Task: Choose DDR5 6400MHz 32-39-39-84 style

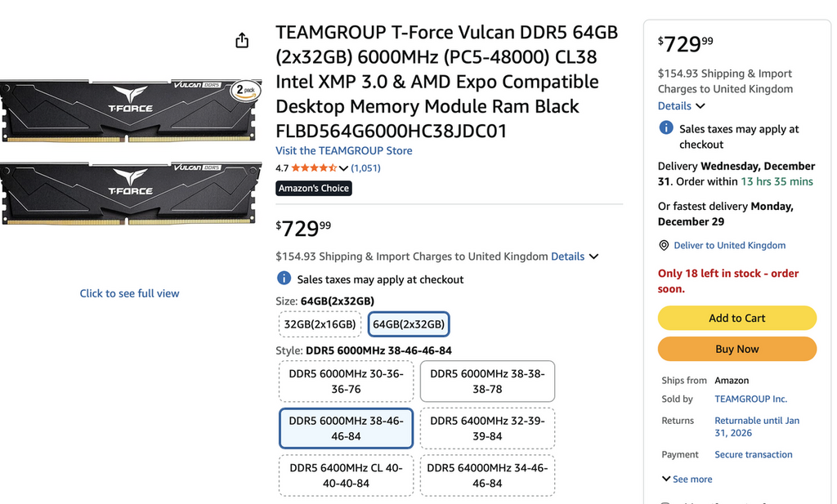Action: point(487,428)
